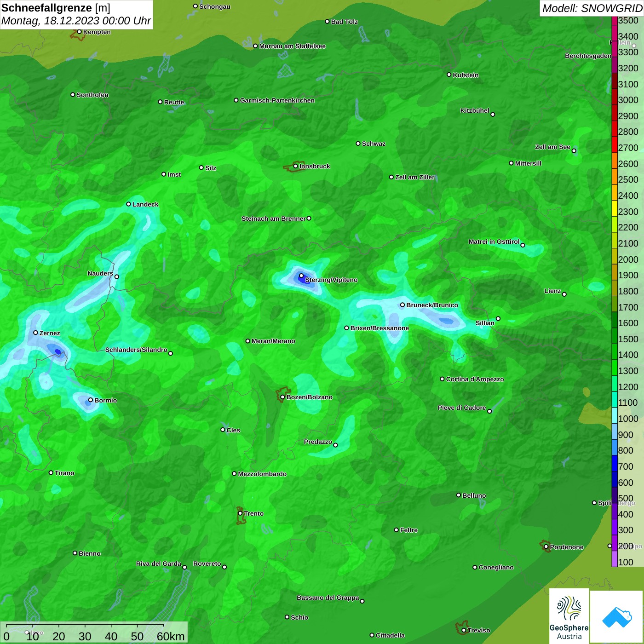Click the Garmisch-Partenkirchen label

[x=277, y=100]
